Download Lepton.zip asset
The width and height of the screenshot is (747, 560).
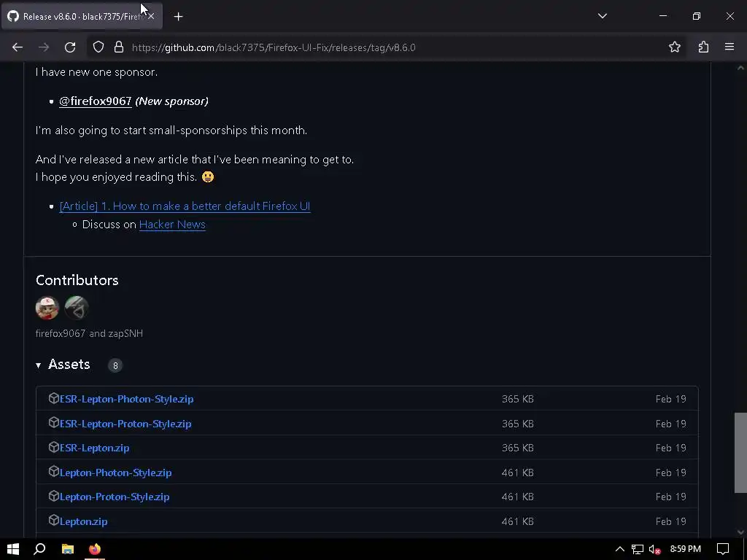(83, 521)
